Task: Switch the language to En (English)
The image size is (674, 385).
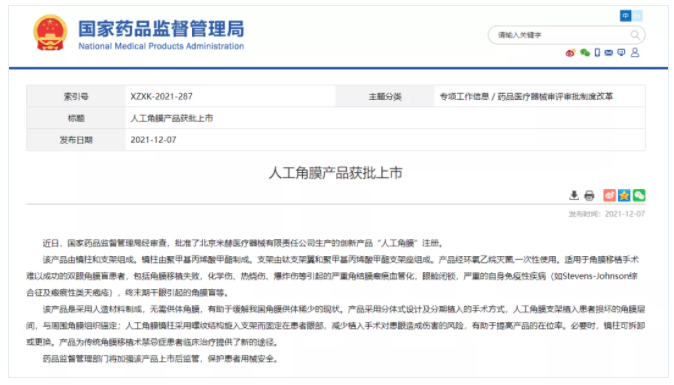Action: pyautogui.click(x=637, y=16)
